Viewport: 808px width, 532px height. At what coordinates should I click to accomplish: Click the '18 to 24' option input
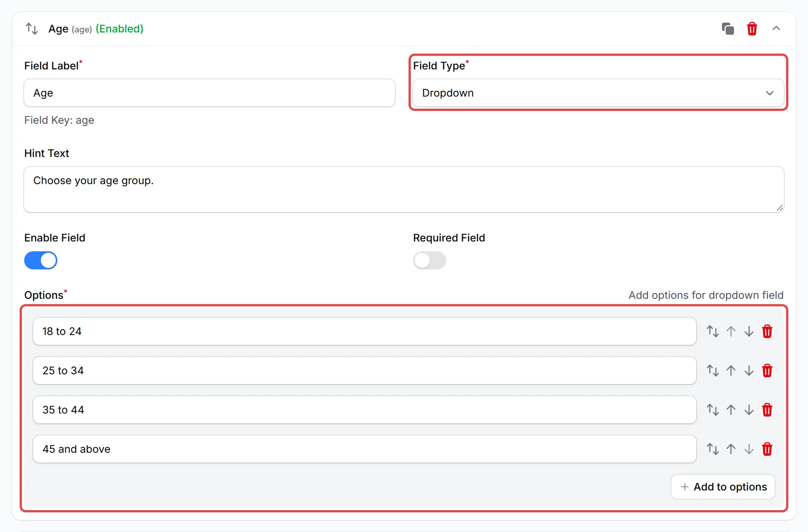pos(365,331)
